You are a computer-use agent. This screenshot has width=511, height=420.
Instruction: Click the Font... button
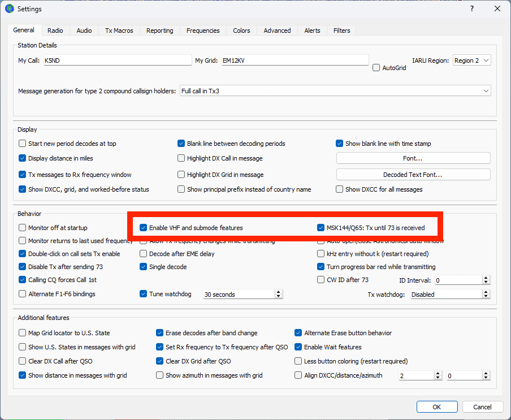[x=413, y=158]
